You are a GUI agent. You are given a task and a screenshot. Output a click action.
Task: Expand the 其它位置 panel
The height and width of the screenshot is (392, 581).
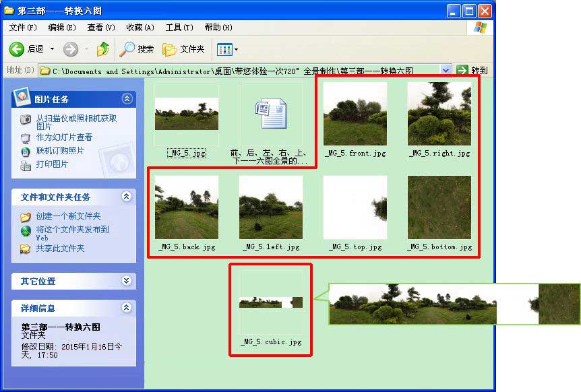(x=127, y=281)
